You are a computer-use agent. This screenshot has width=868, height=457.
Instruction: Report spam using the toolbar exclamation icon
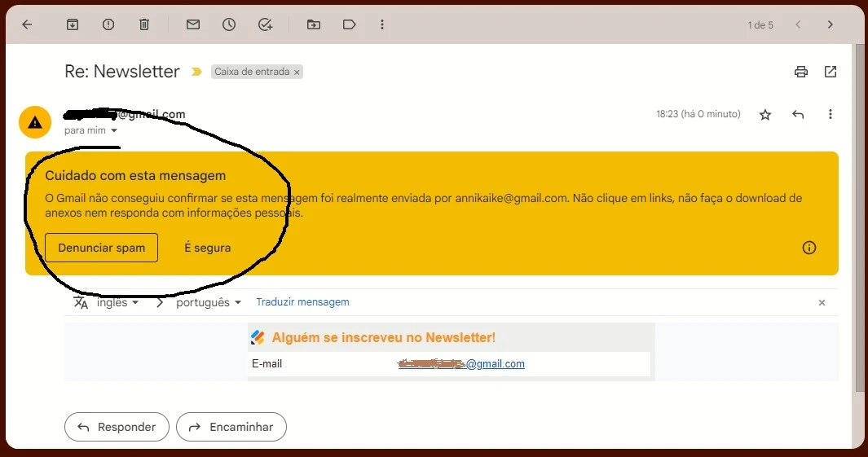(x=108, y=24)
